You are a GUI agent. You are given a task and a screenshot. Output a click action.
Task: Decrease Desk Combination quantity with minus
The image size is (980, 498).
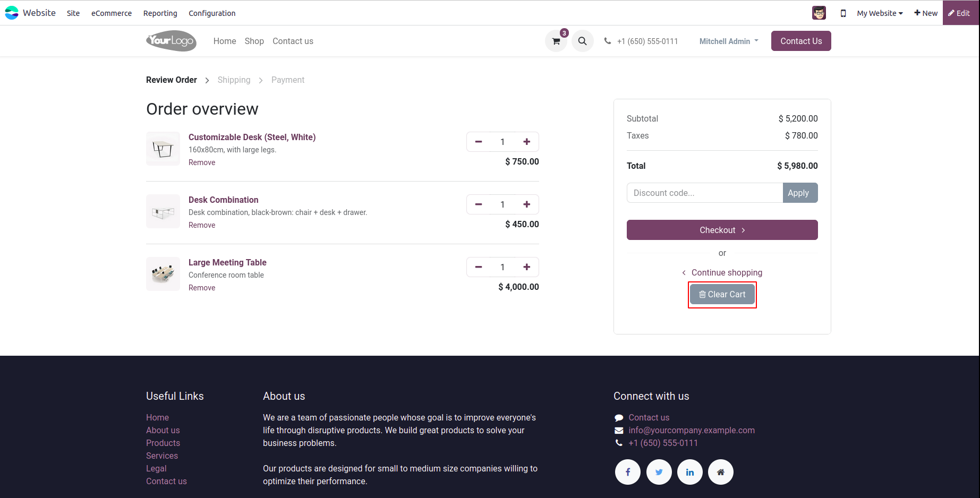point(479,204)
